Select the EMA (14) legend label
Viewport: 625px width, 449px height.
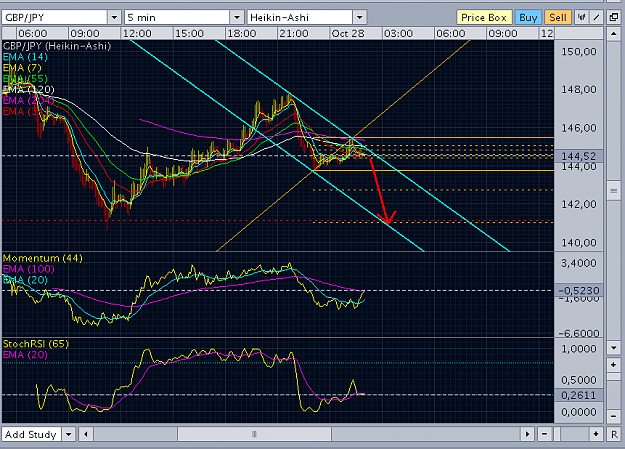[26, 57]
